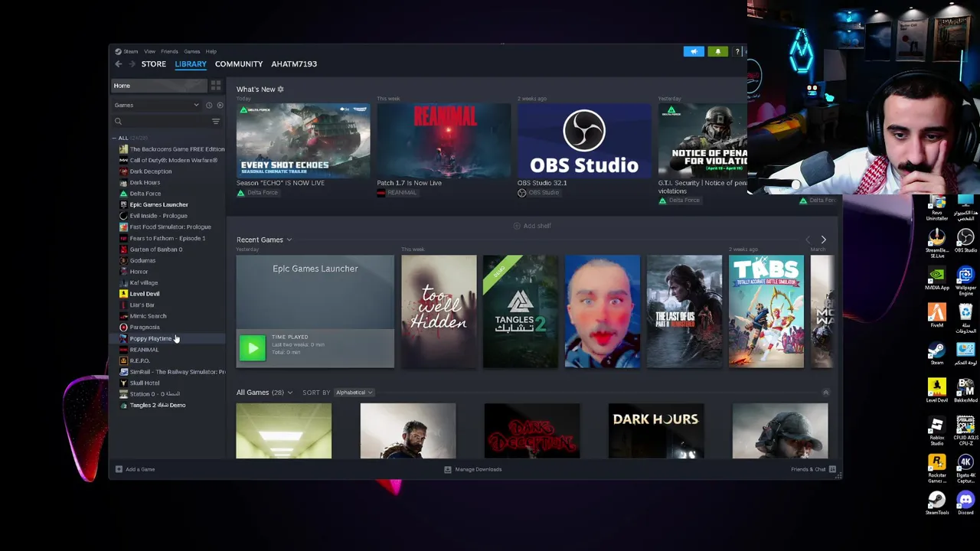Open Discord desktop shortcut

click(x=965, y=502)
